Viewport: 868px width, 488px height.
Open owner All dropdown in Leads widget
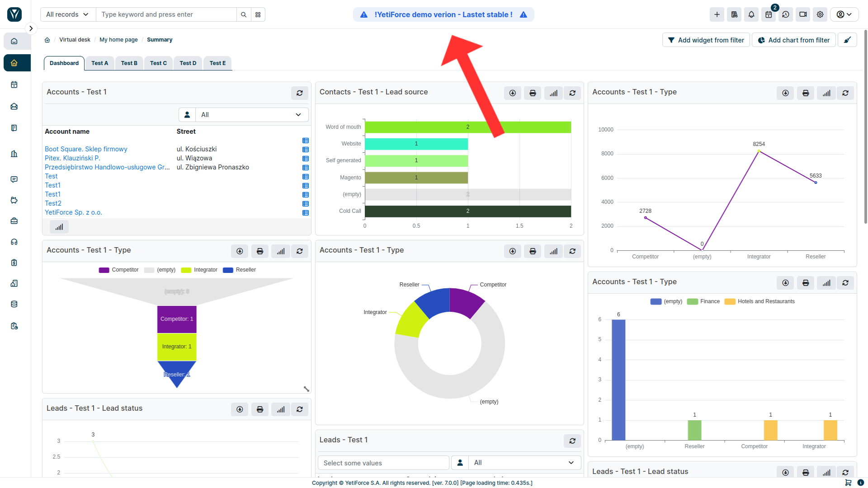(524, 463)
